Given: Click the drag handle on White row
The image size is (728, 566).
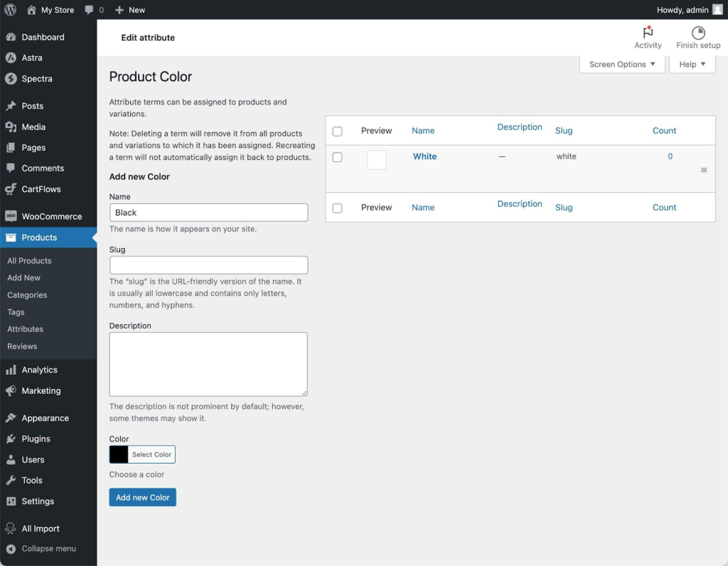Looking at the screenshot, I should (704, 170).
